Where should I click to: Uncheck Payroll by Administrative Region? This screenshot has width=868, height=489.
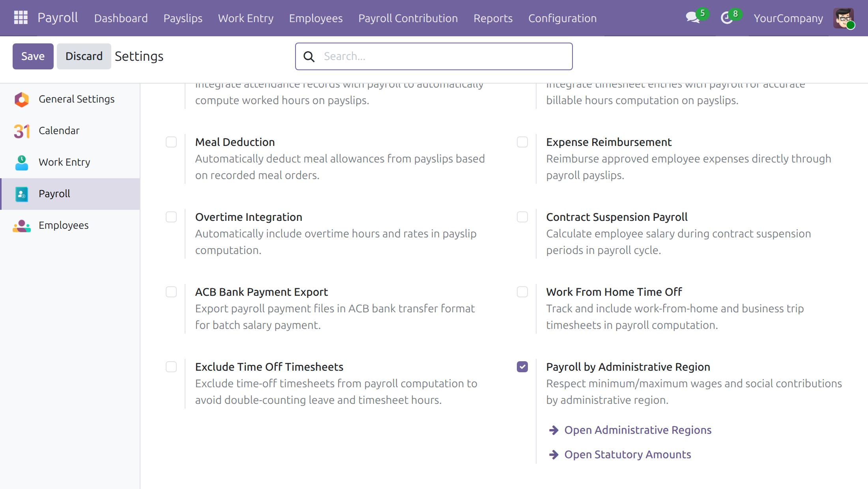[x=522, y=367]
